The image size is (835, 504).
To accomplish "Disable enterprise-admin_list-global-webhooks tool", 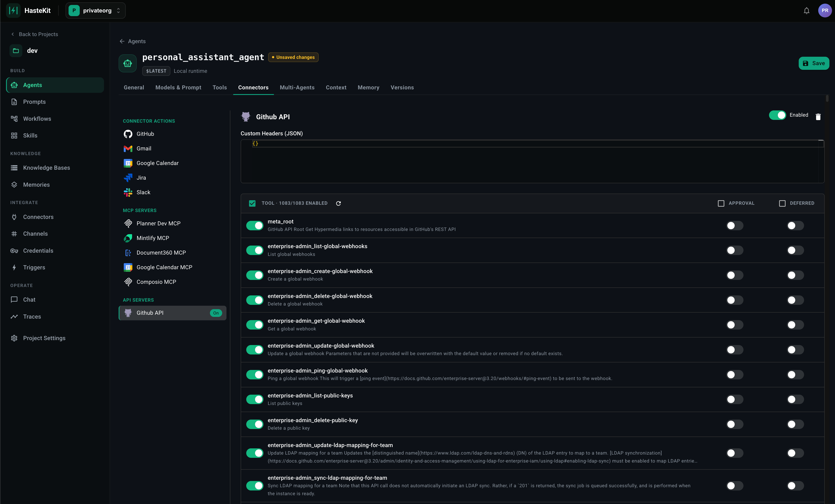I will pos(254,250).
